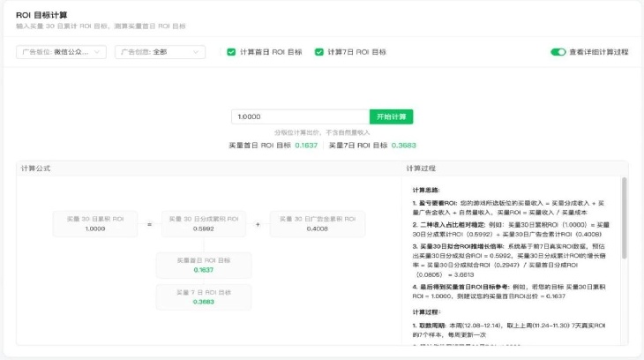Click the 买量 7 日 ROI 目标 formula box
Viewport: 644px width, 360px height.
204,296
